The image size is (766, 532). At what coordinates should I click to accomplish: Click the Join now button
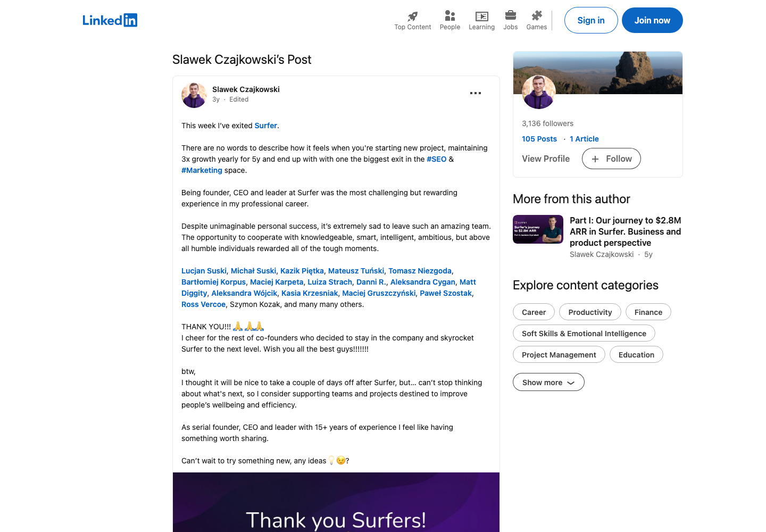(652, 20)
